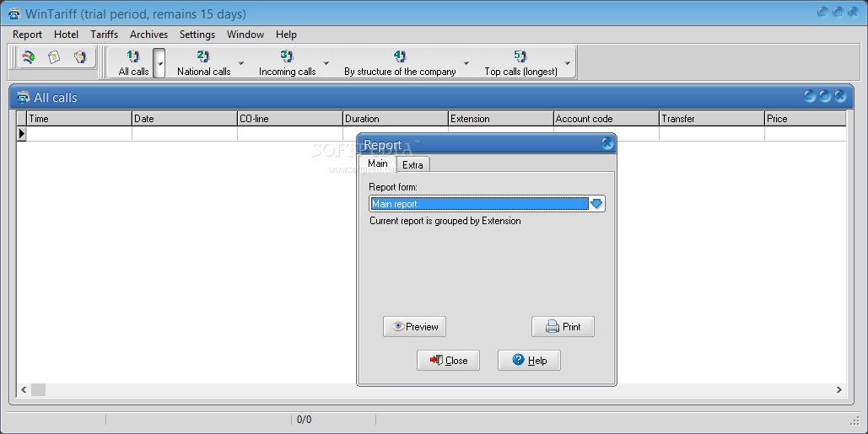This screenshot has width=868, height=434.
Task: Run By structure of the company report
Action: click(400, 62)
